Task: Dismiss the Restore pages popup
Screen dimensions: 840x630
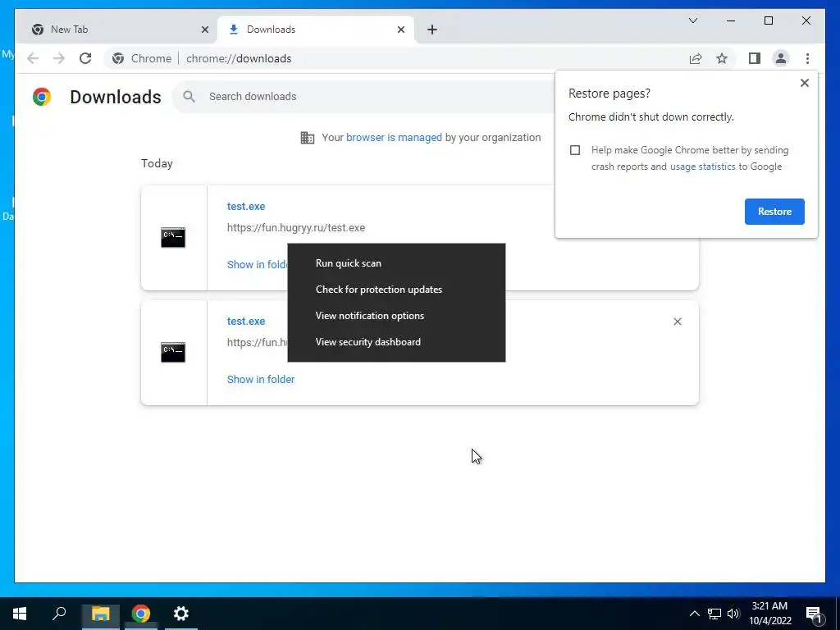Action: click(x=804, y=83)
